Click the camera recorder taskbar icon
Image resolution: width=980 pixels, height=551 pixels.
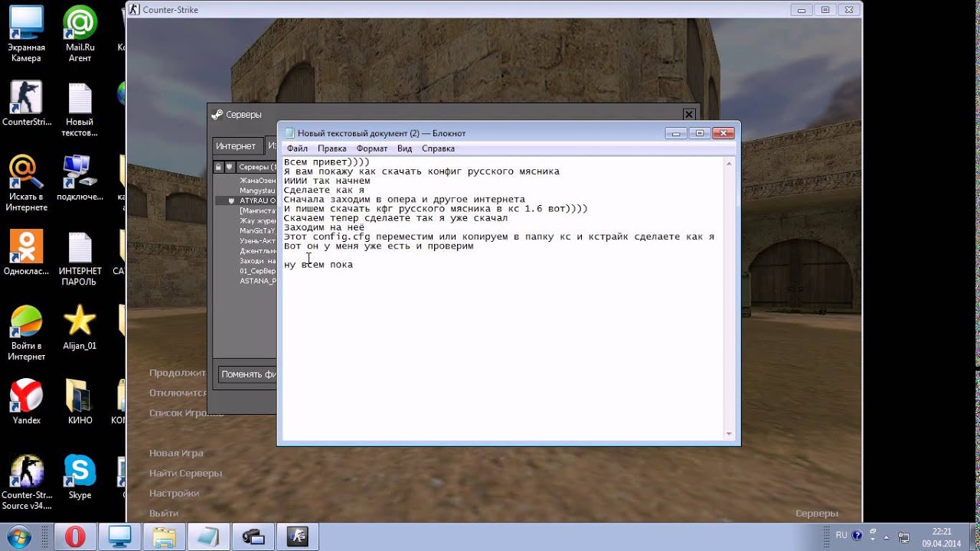pyautogui.click(x=253, y=536)
